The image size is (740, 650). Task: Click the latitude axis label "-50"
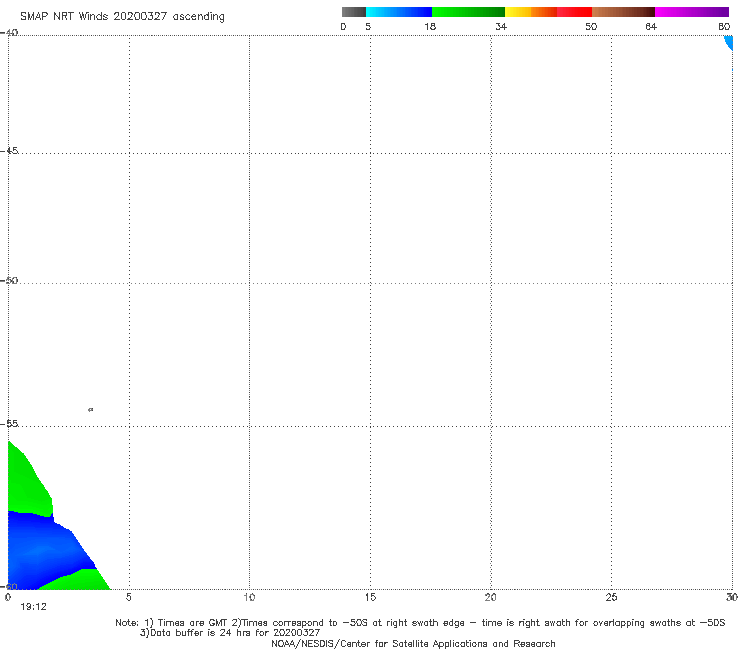tap(10, 280)
